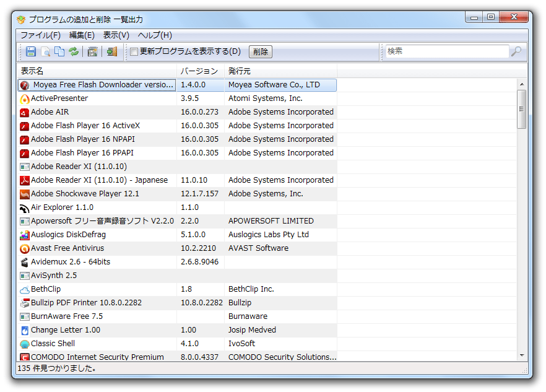Open the 編集(E) menu

pyautogui.click(x=82, y=35)
